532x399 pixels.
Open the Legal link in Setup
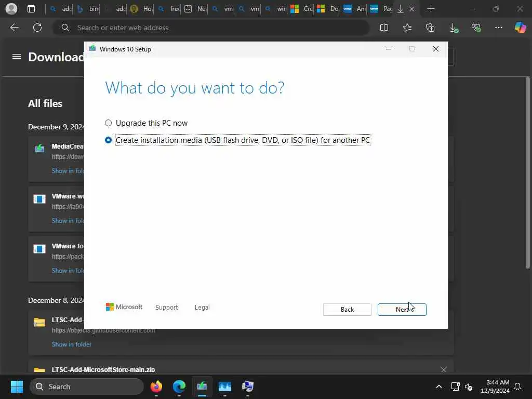(x=202, y=308)
